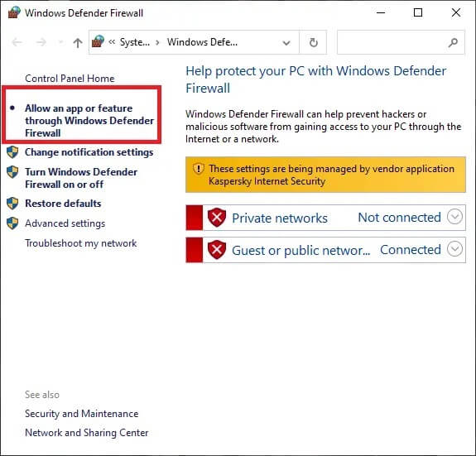Image resolution: width=476 pixels, height=456 pixels.
Task: Open Network and Sharing Center link
Action: tap(87, 433)
